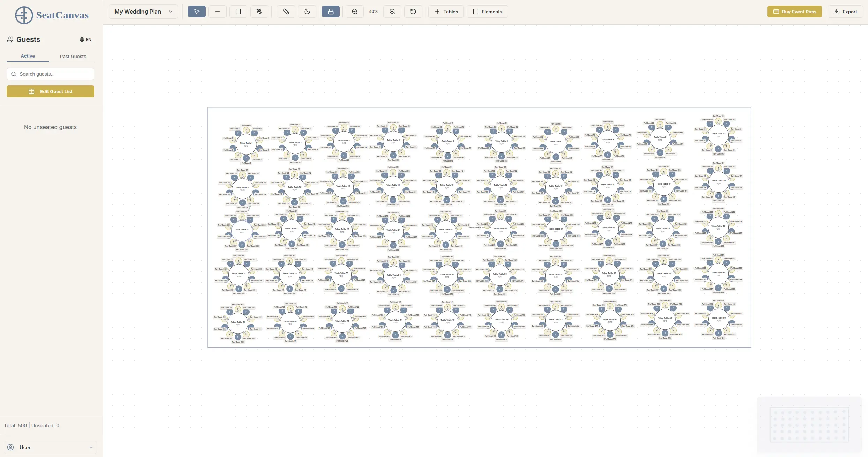Image resolution: width=868 pixels, height=457 pixels.
Task: Select Table Table 21 on canvas
Action: (242, 231)
